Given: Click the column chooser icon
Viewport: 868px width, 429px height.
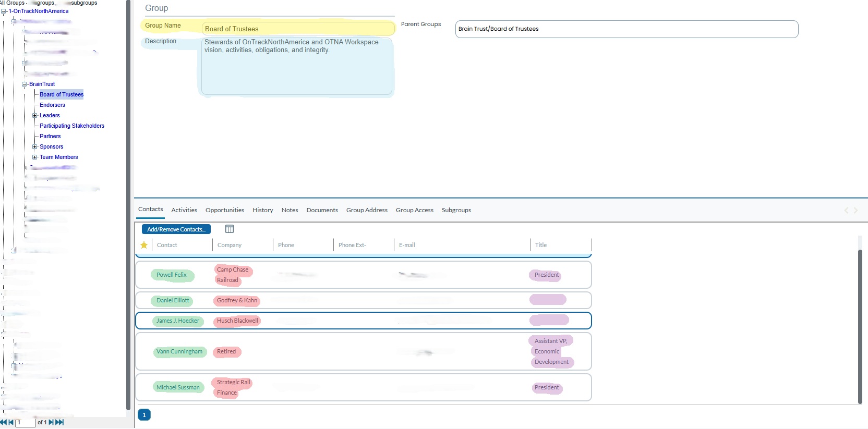Looking at the screenshot, I should [230, 229].
